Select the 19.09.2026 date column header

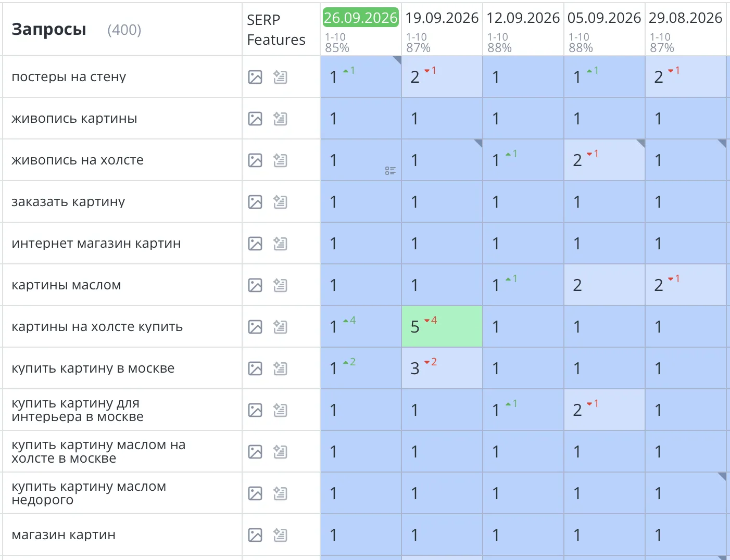[x=442, y=18]
